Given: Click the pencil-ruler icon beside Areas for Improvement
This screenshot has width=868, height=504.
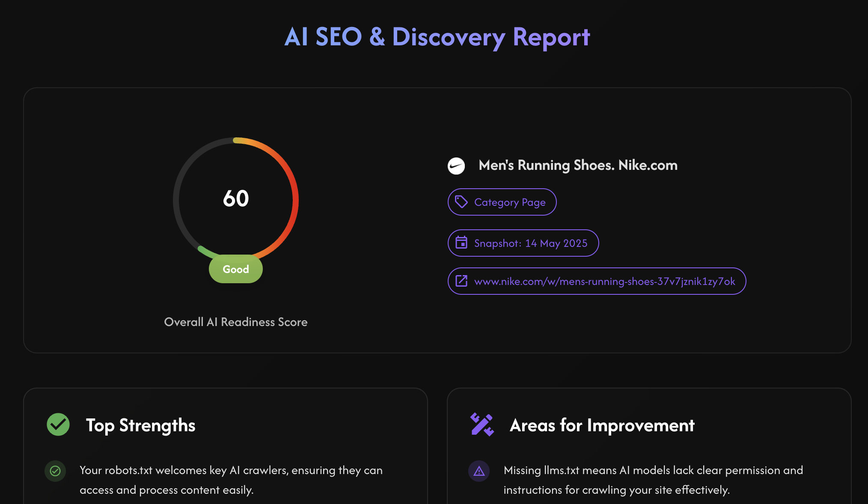Looking at the screenshot, I should [x=482, y=424].
